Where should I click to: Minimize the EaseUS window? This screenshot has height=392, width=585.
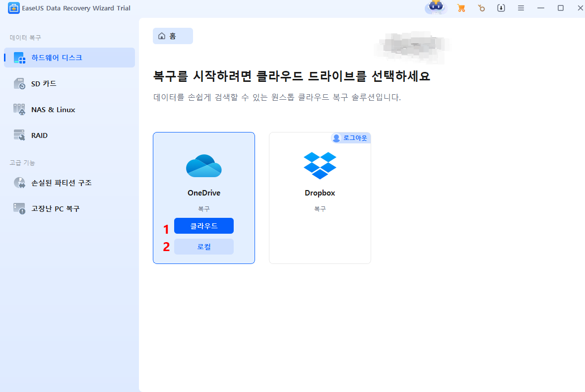click(541, 8)
